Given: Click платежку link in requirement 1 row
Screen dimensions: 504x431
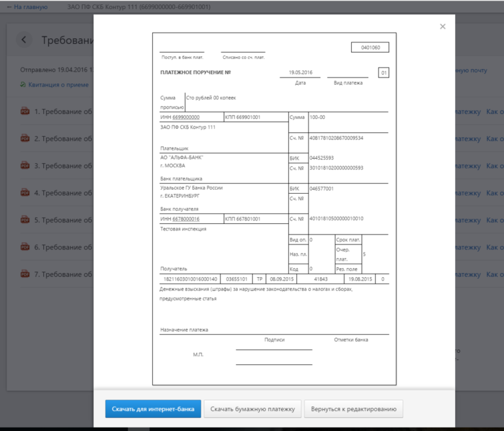Looking at the screenshot, I should (x=468, y=112).
